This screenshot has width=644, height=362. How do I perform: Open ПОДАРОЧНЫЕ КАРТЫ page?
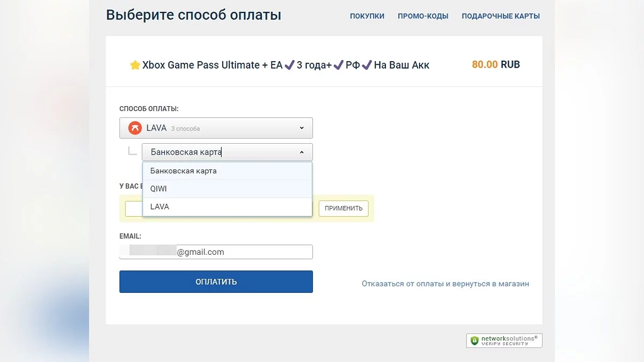pos(501,16)
